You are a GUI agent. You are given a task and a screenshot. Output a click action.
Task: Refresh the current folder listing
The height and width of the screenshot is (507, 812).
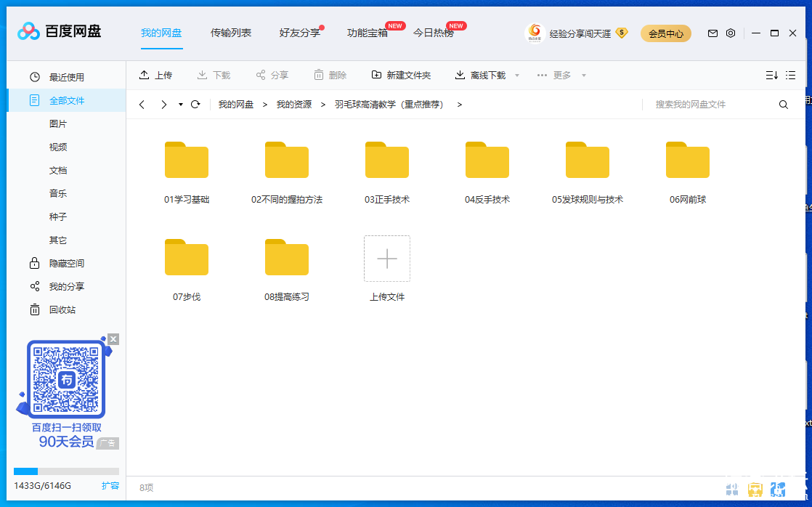point(195,104)
